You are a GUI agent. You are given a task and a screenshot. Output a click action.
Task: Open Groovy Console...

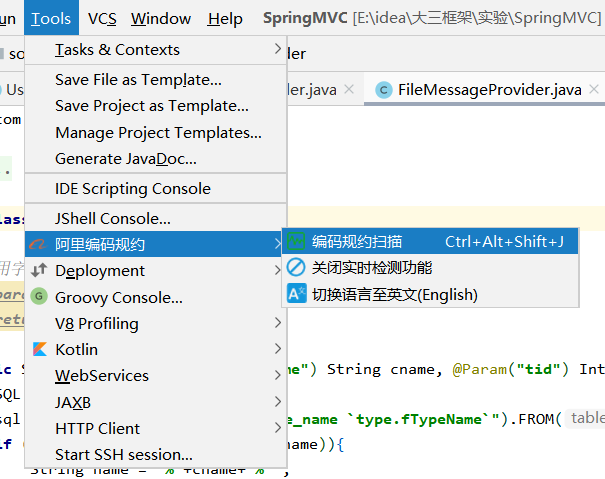[156, 297]
